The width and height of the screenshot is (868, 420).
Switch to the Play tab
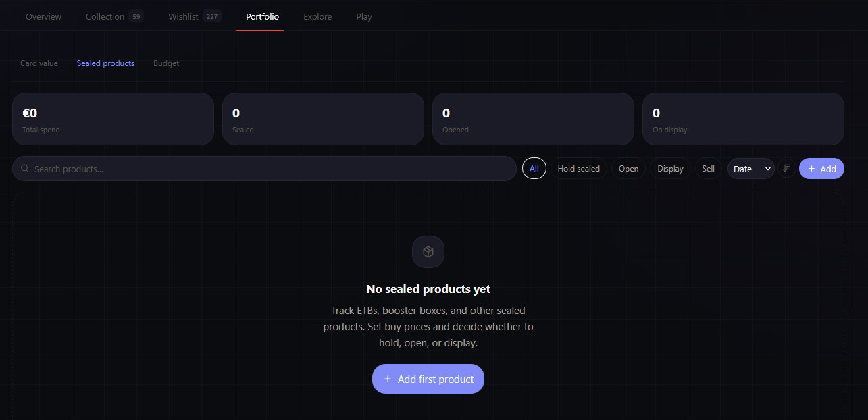(364, 16)
